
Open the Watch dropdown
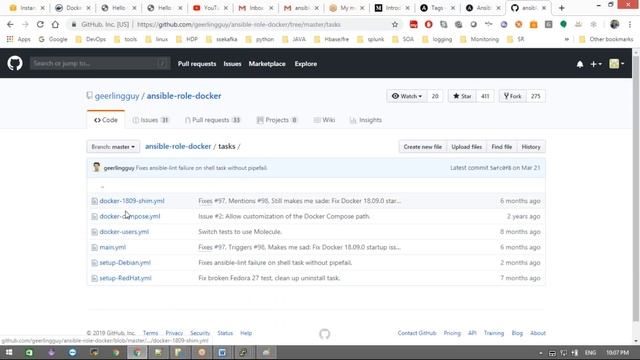pos(407,96)
